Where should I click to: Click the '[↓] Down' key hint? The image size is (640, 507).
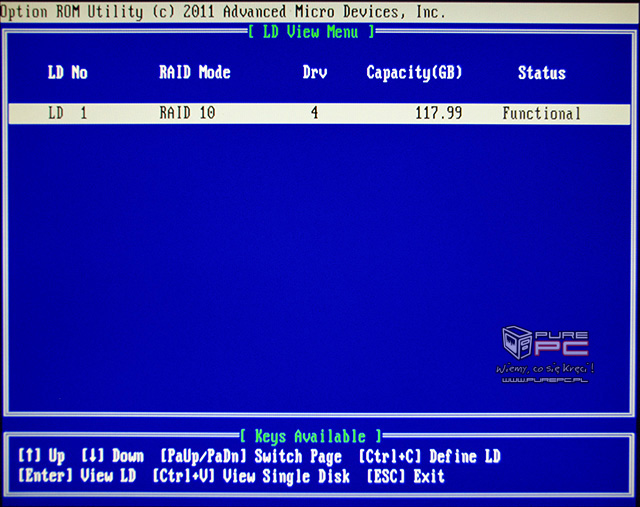click(113, 456)
